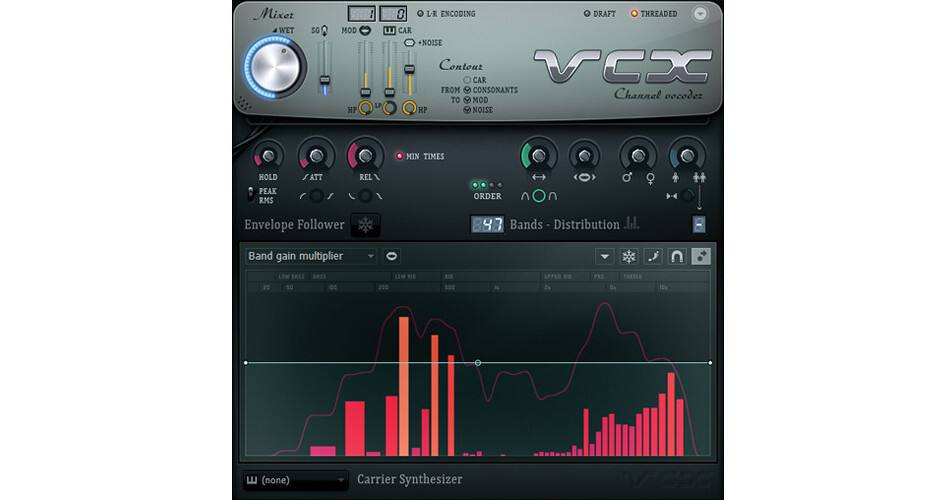Image resolution: width=952 pixels, height=500 pixels.
Task: Click the bandwidth curve green ring knob
Action: click(x=539, y=196)
